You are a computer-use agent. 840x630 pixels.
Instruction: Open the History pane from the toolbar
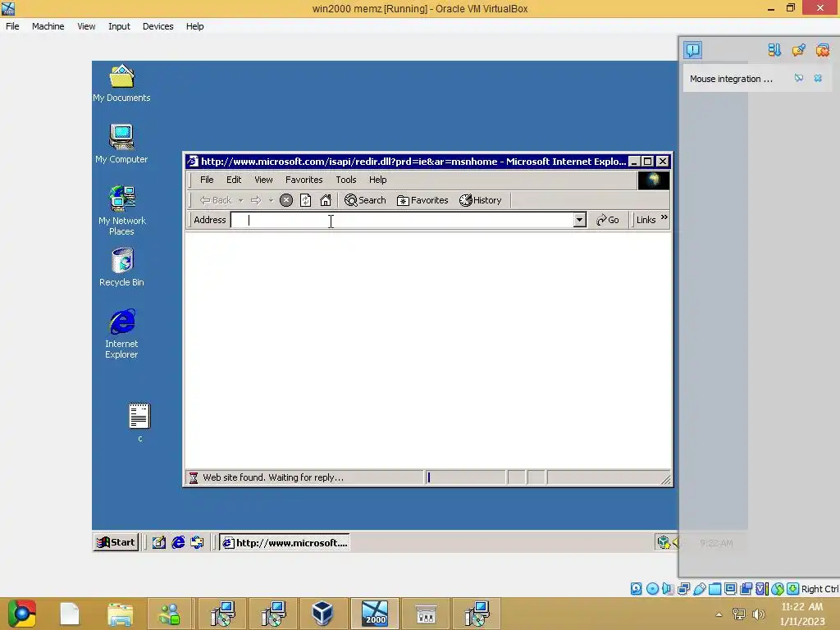tap(481, 200)
